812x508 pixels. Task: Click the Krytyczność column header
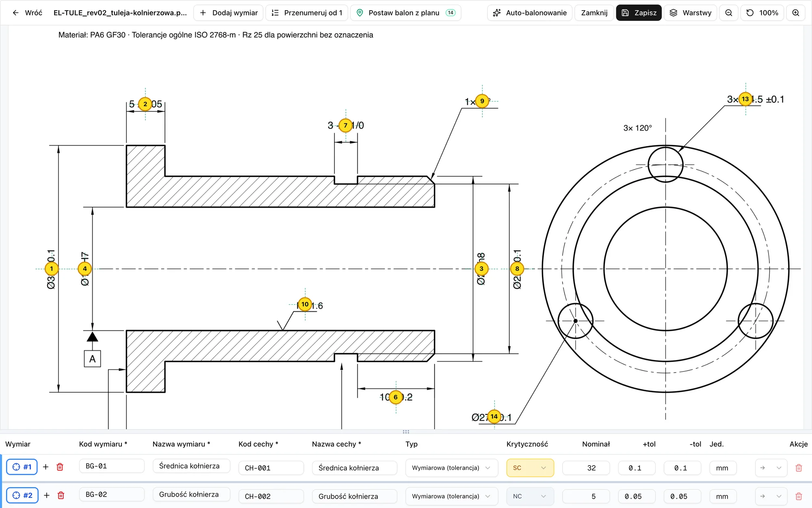point(527,444)
